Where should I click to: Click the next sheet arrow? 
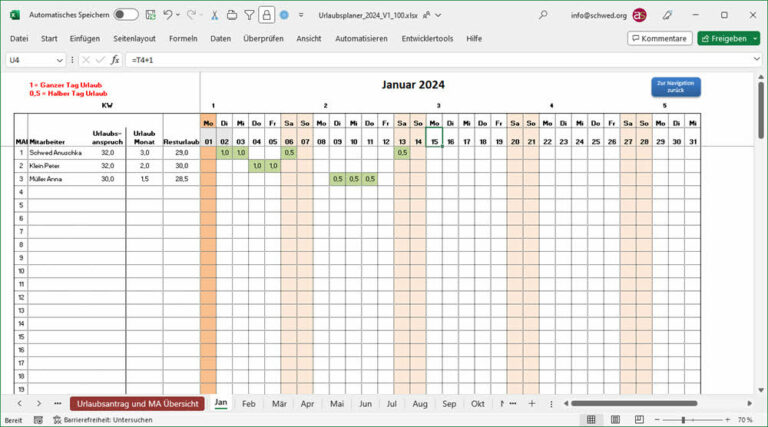click(39, 404)
